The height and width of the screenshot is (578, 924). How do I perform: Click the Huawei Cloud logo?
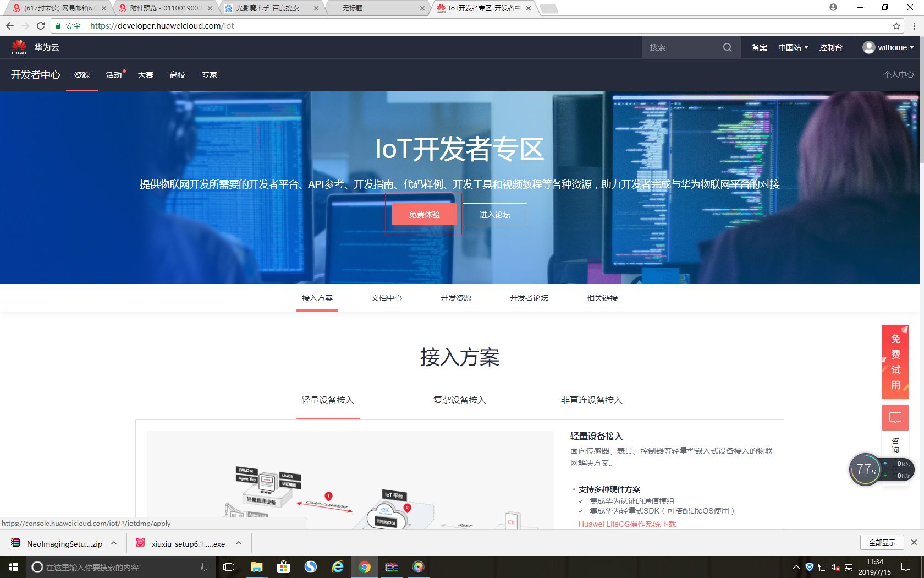click(35, 47)
